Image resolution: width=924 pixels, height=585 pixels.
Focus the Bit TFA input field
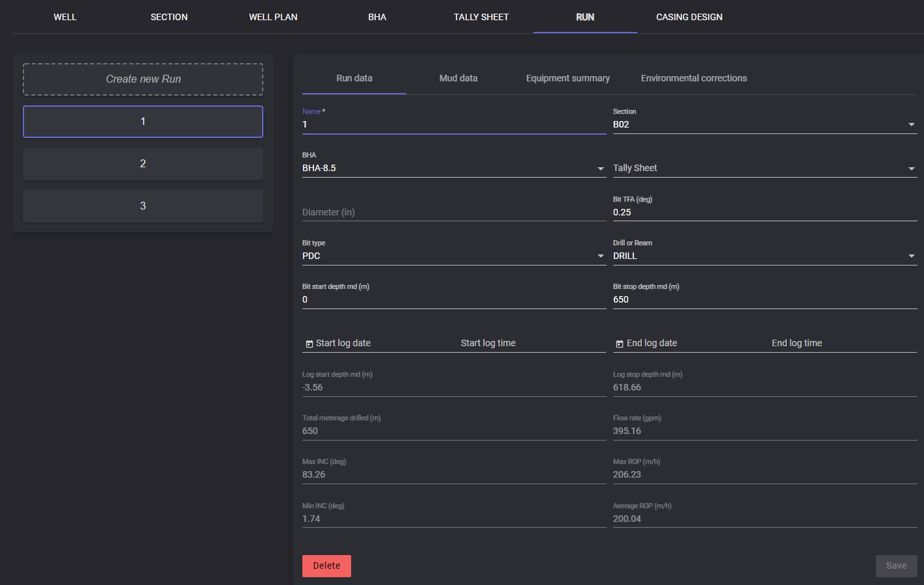point(764,213)
